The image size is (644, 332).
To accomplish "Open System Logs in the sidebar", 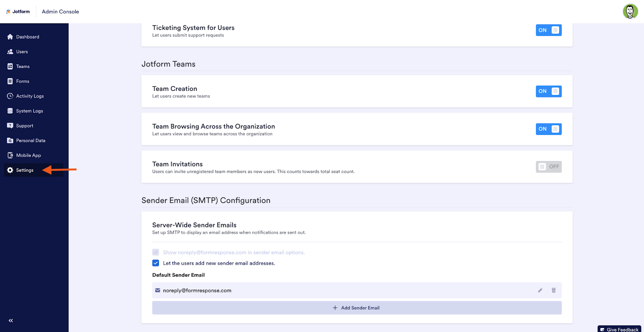I will [x=29, y=111].
